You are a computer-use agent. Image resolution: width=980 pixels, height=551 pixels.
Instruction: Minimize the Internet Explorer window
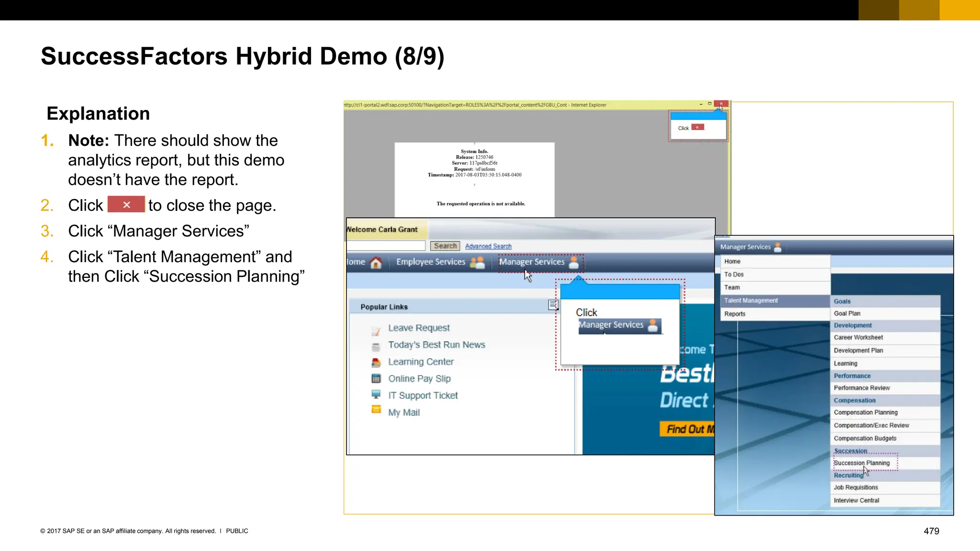701,104
